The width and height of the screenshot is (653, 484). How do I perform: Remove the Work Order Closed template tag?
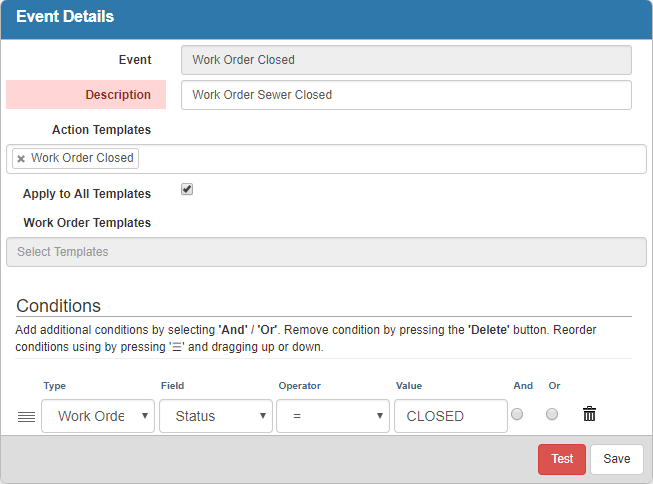(x=21, y=159)
